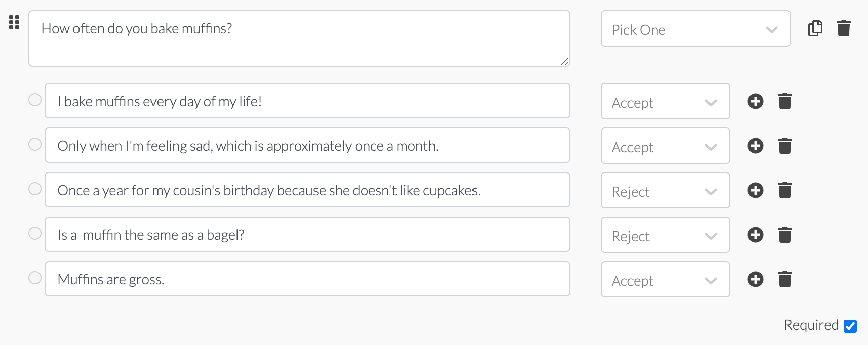Image resolution: width=868 pixels, height=345 pixels.
Task: Click inside the question text field
Action: [x=299, y=38]
